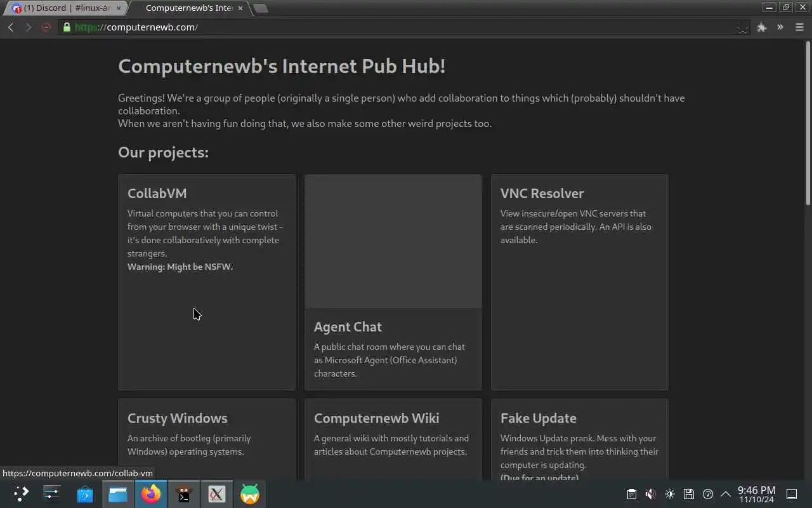
Task: Switch to Firefox in the taskbar
Action: (x=151, y=493)
